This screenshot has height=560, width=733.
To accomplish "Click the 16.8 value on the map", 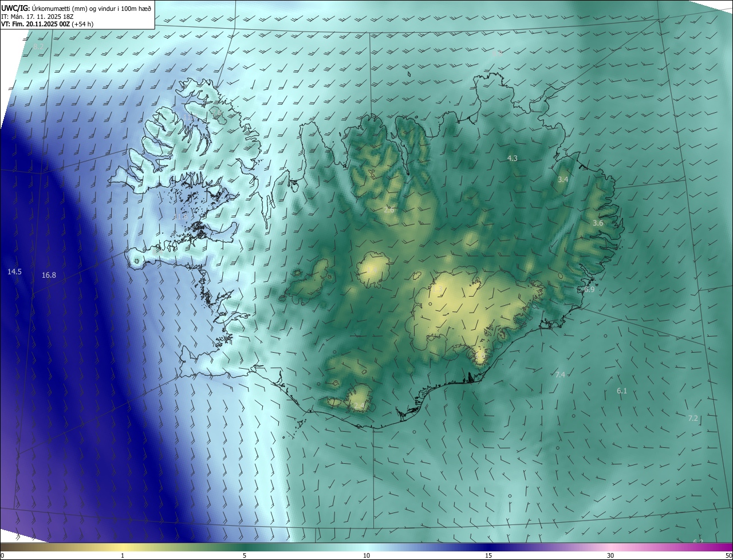I will (49, 275).
